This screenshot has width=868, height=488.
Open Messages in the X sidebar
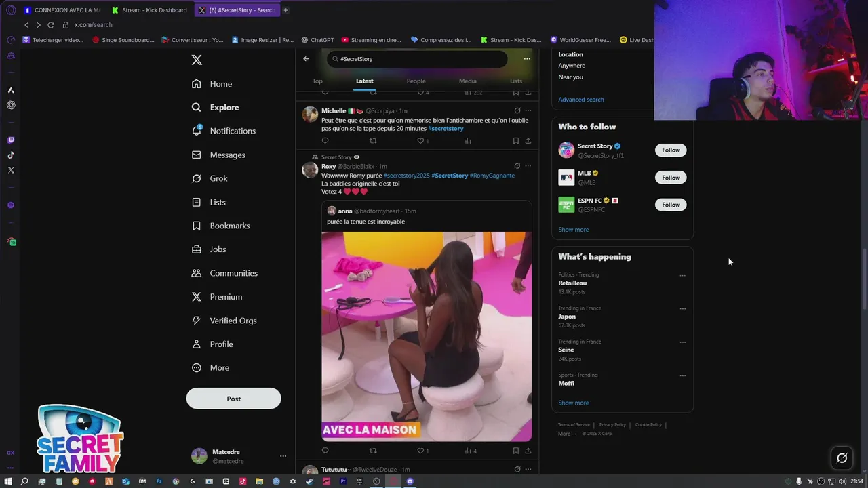[x=218, y=155]
